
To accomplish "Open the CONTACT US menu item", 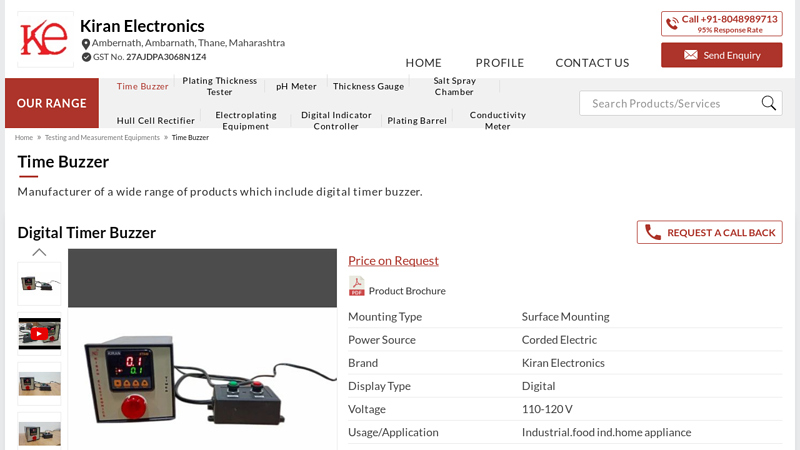I will click(592, 63).
